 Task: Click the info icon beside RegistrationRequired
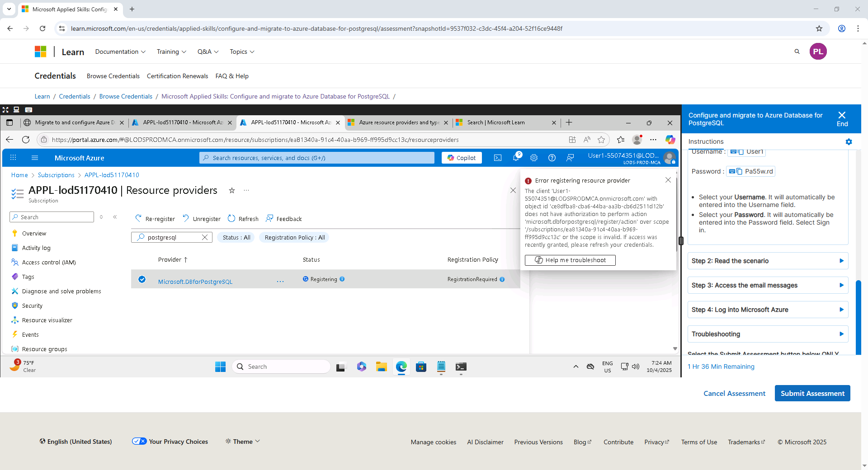click(502, 279)
